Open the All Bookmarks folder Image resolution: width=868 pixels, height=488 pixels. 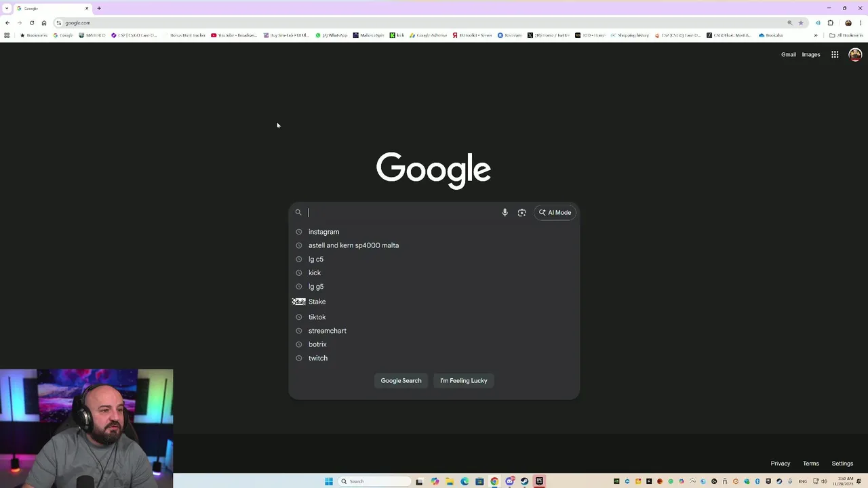point(846,35)
